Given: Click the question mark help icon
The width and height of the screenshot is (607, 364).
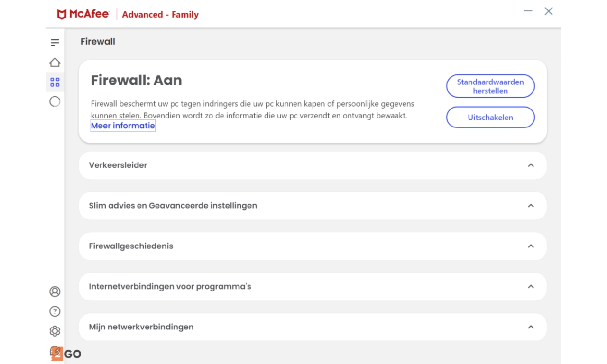Looking at the screenshot, I should point(55,311).
